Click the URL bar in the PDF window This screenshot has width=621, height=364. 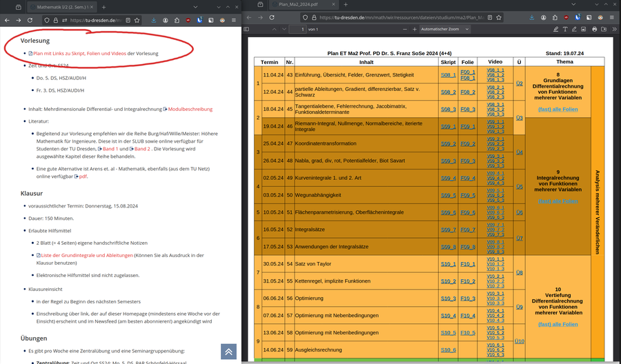click(401, 17)
